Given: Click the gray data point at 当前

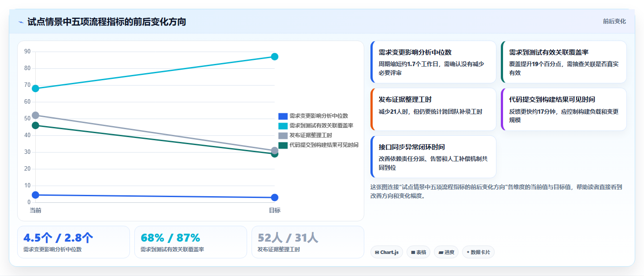Looking at the screenshot, I should click(36, 115).
